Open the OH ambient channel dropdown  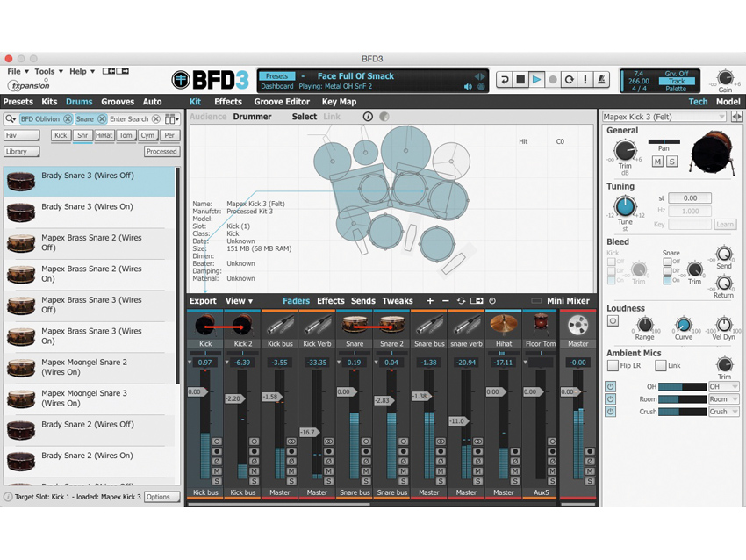point(724,387)
